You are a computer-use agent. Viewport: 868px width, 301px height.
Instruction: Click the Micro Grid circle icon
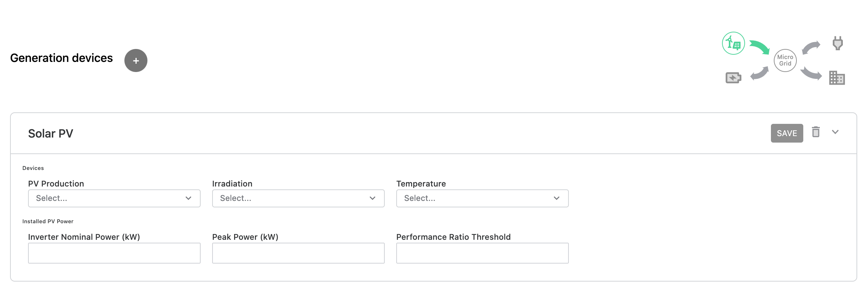[x=785, y=60]
